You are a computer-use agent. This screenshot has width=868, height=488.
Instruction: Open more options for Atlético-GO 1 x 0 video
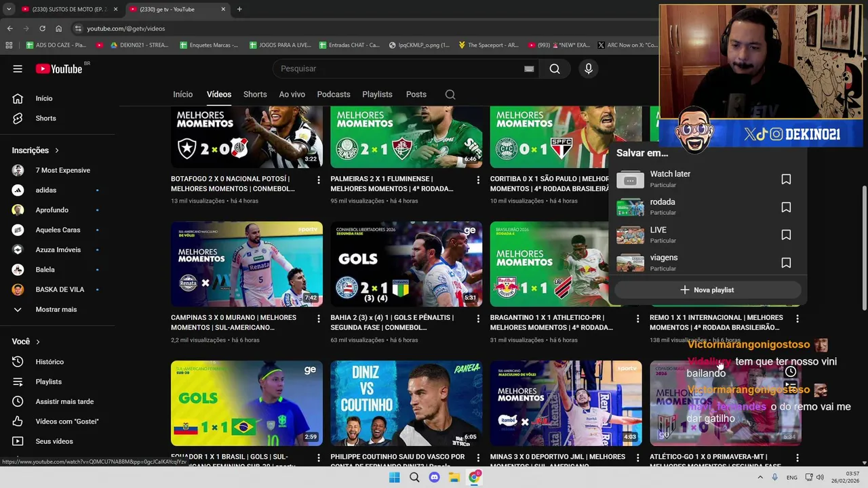(797, 457)
